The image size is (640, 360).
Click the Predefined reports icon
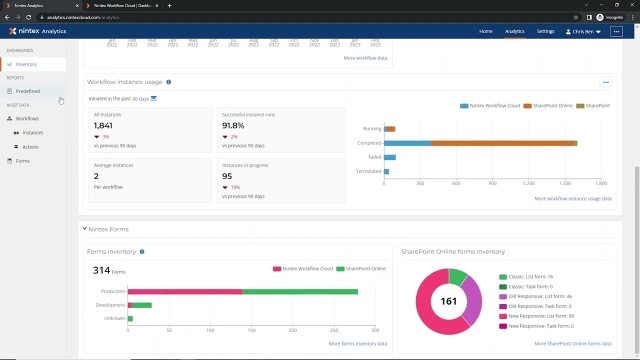9,91
